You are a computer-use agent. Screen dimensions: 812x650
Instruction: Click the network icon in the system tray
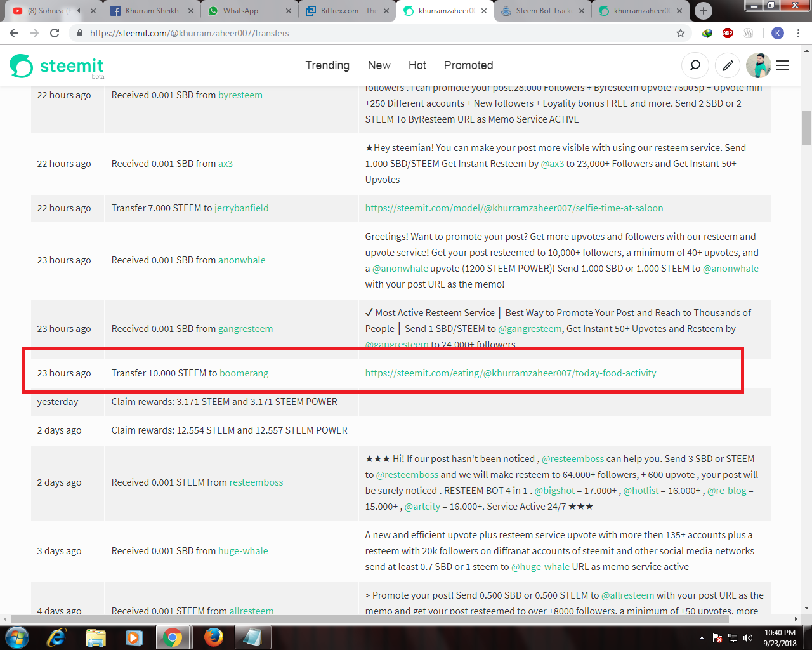733,638
